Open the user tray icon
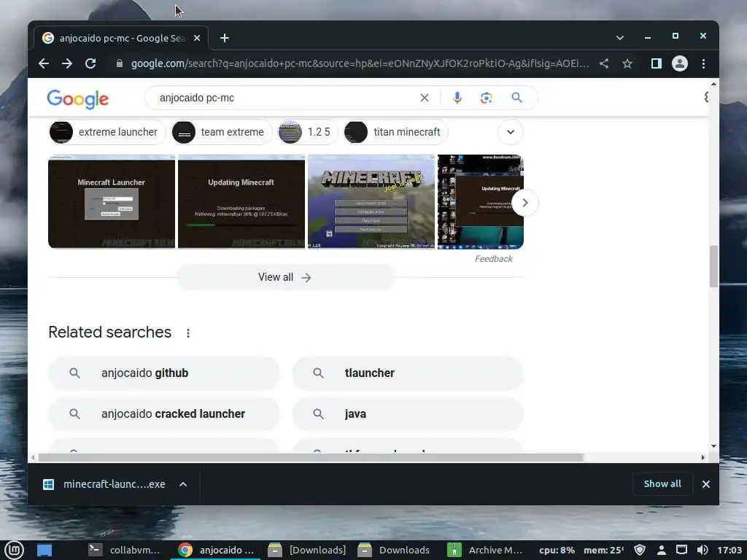This screenshot has width=747, height=560. click(x=661, y=551)
